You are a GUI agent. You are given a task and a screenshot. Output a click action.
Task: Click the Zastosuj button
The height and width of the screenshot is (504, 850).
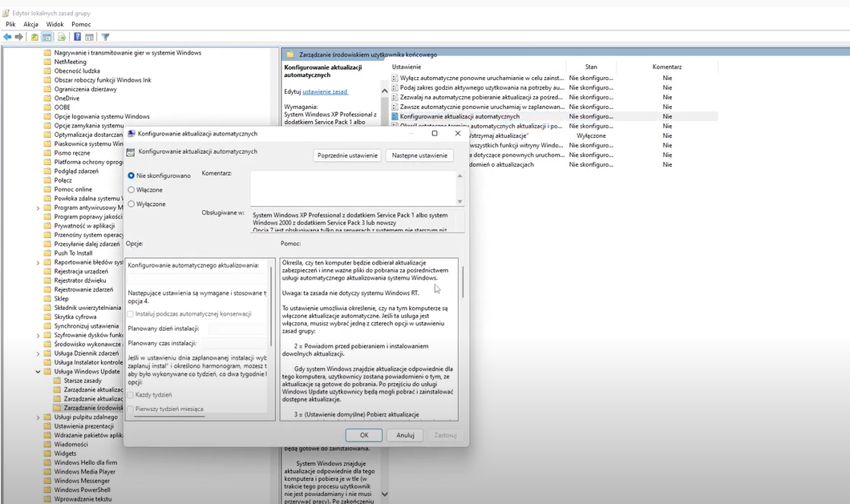point(446,435)
